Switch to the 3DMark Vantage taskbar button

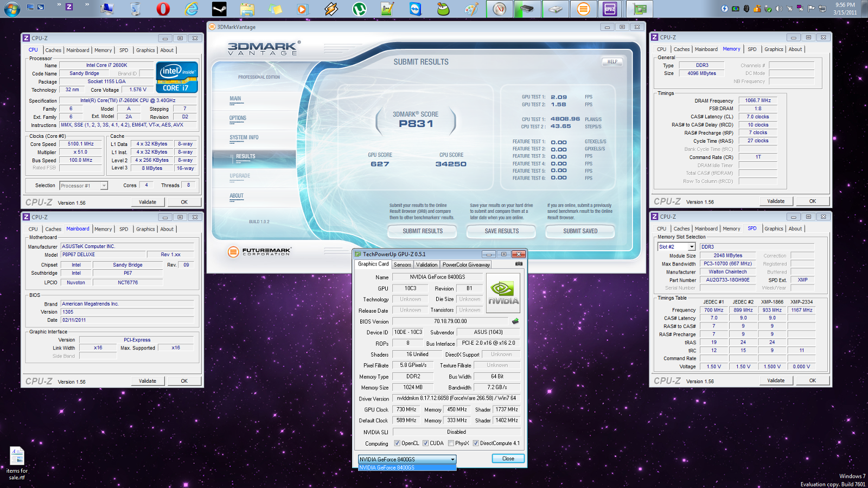(583, 9)
